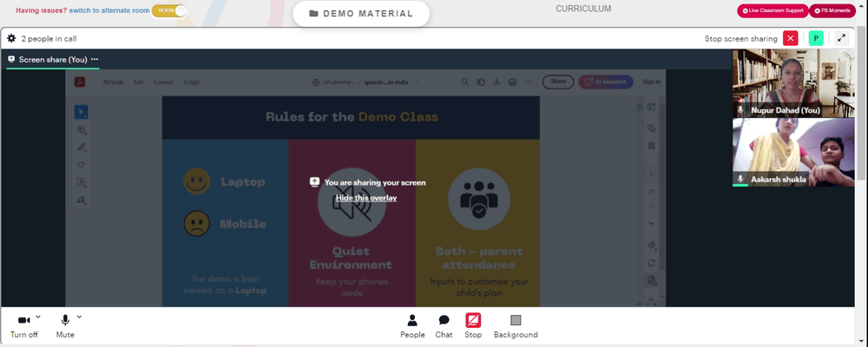Click the PDF viewer vertical scrollbar

click(x=640, y=202)
